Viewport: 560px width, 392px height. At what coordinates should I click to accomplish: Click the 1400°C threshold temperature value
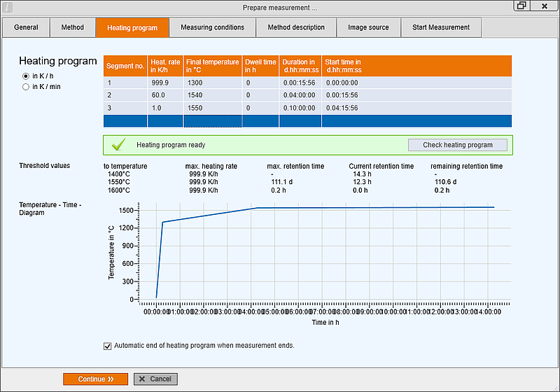pyautogui.click(x=119, y=174)
